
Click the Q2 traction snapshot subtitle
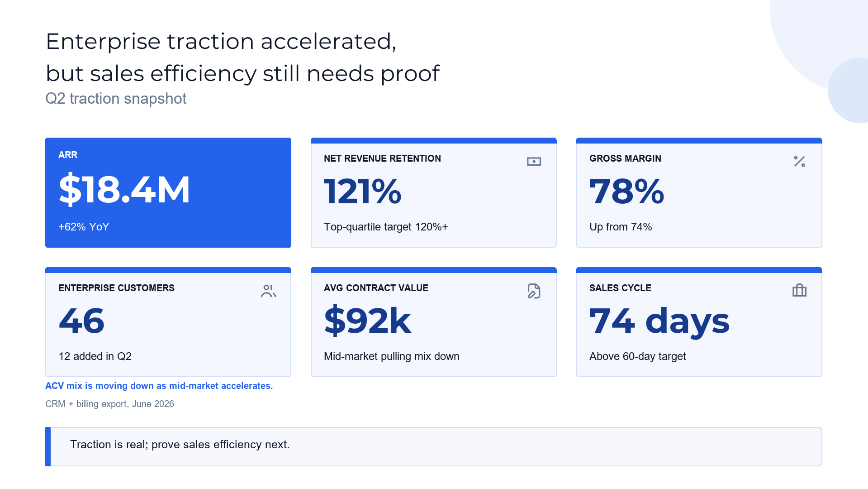(x=116, y=99)
